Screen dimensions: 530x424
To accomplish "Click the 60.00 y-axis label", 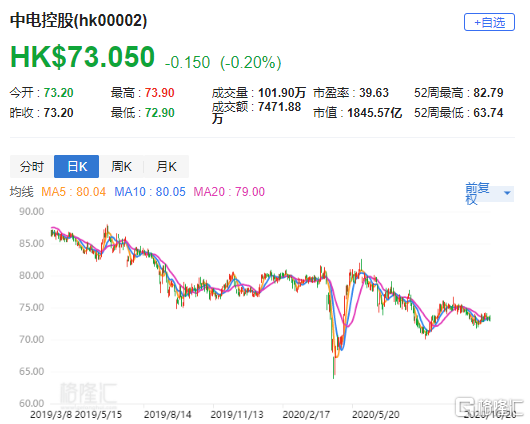I will point(31,403).
